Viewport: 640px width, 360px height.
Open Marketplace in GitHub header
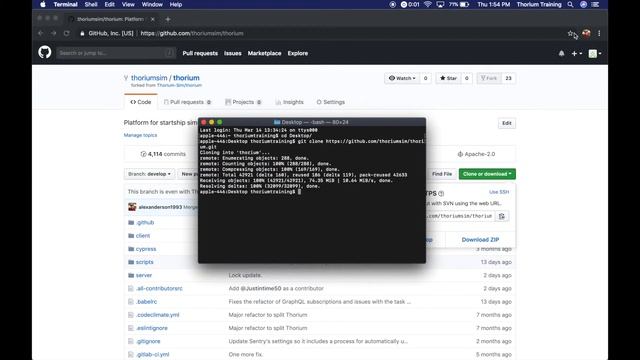[x=264, y=53]
